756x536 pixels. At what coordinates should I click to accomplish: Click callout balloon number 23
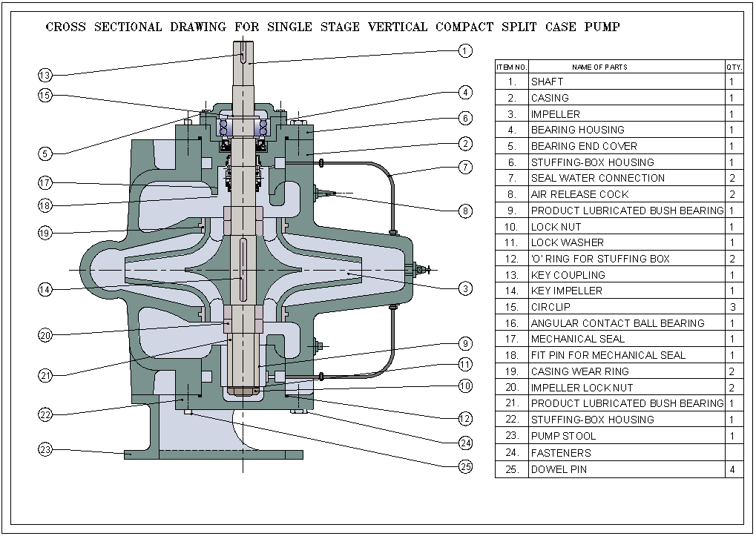pyautogui.click(x=45, y=450)
